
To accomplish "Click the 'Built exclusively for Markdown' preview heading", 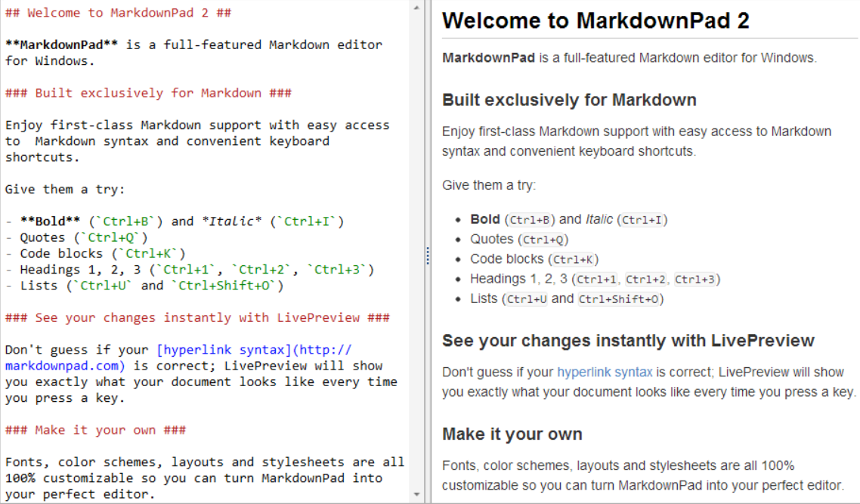I will pos(569,100).
